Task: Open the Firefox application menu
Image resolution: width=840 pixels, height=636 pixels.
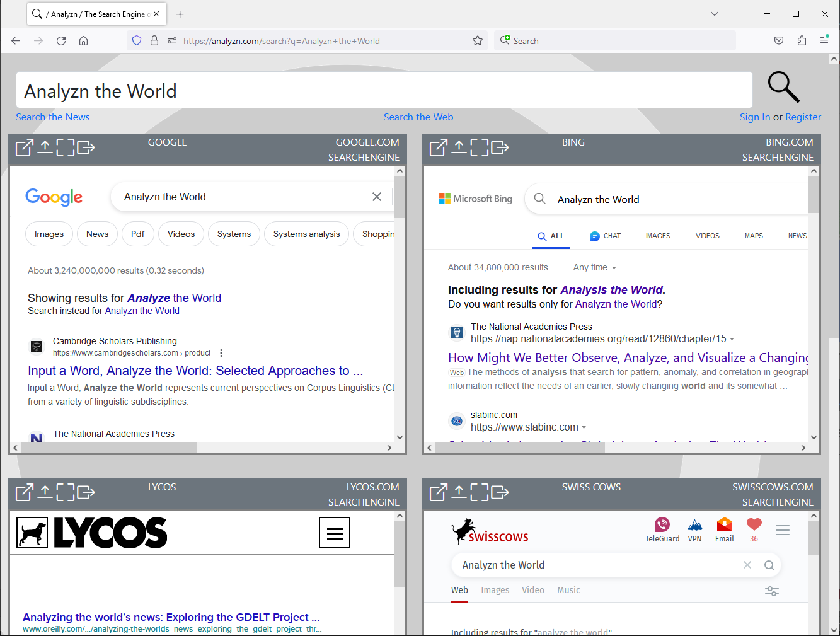Action: [824, 41]
